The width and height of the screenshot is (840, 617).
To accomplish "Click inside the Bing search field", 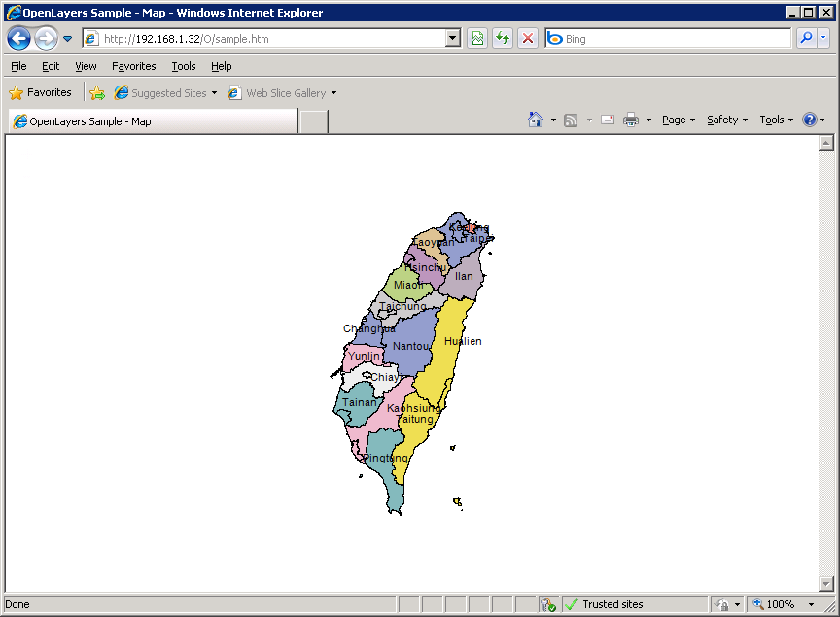I will pos(671,39).
